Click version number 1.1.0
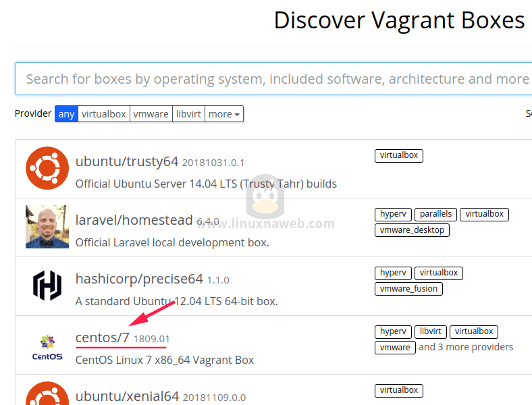 (x=218, y=280)
